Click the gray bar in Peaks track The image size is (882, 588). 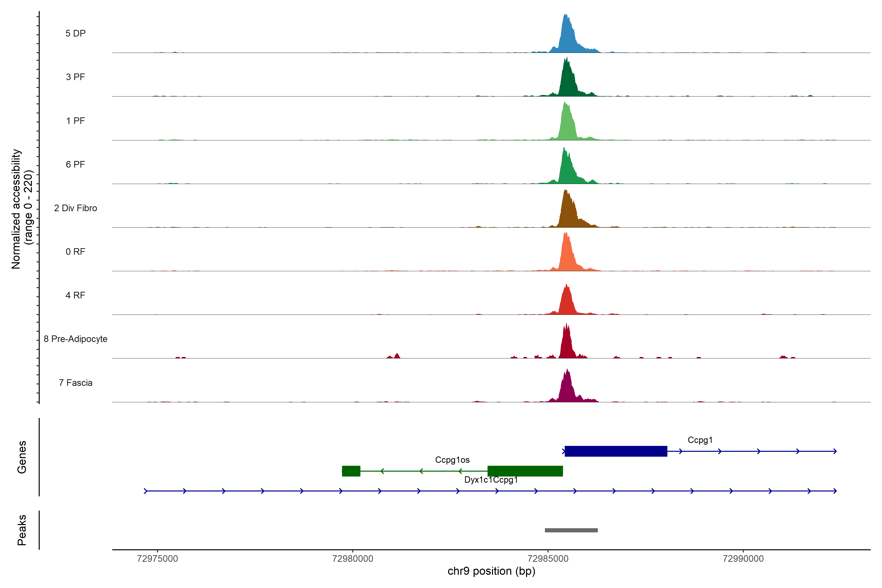coord(571,530)
